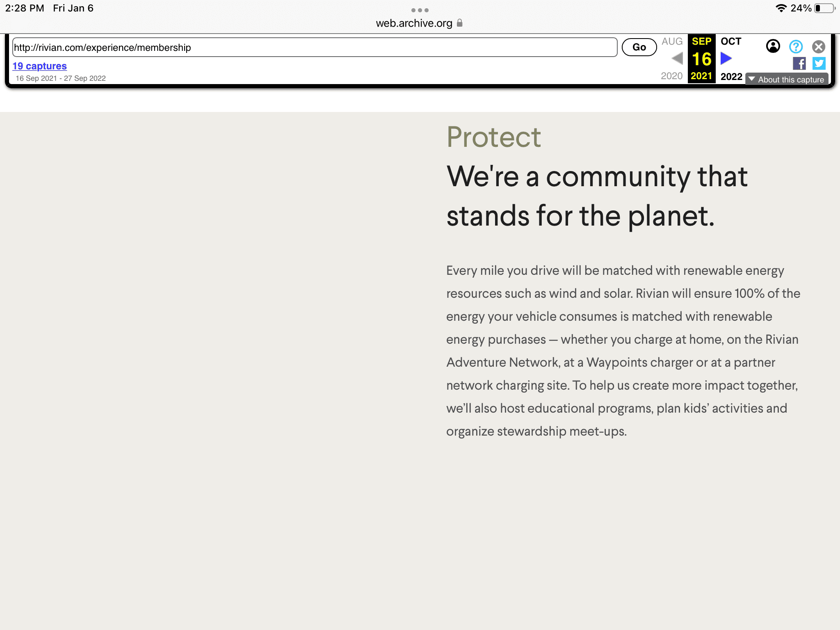Click the lock icon beside web.archive.org

[x=460, y=23]
